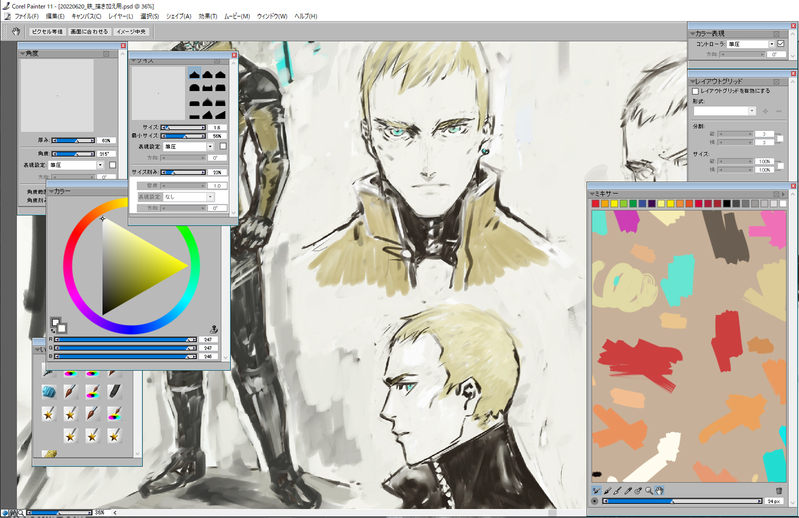Pick the first red swatch in Mixer
The width and height of the screenshot is (799, 518).
pos(595,204)
